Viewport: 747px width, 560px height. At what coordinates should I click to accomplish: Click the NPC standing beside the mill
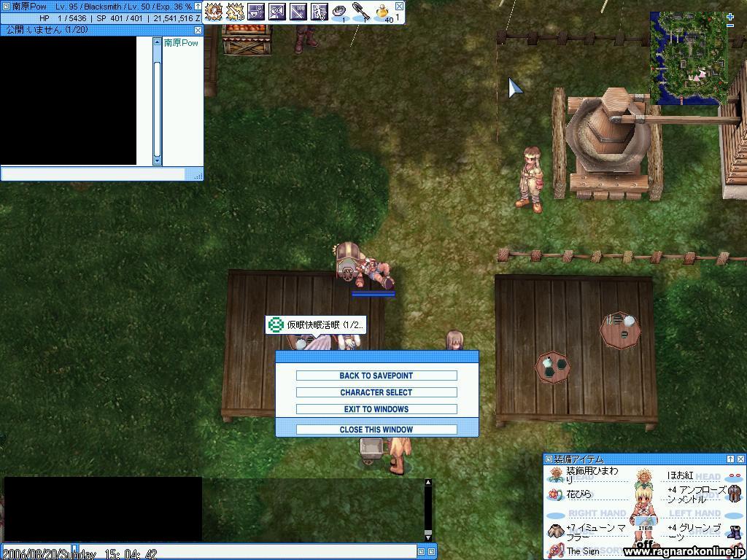[x=531, y=180]
